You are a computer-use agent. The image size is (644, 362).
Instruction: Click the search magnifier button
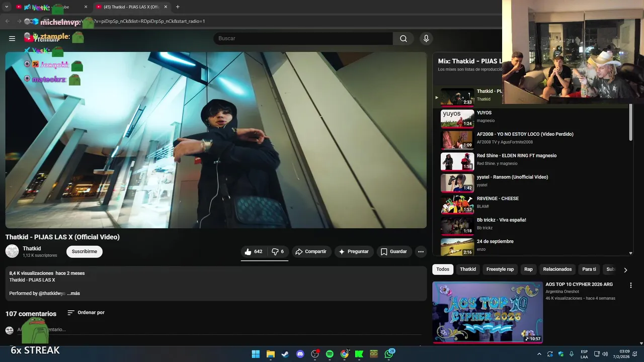(x=404, y=39)
